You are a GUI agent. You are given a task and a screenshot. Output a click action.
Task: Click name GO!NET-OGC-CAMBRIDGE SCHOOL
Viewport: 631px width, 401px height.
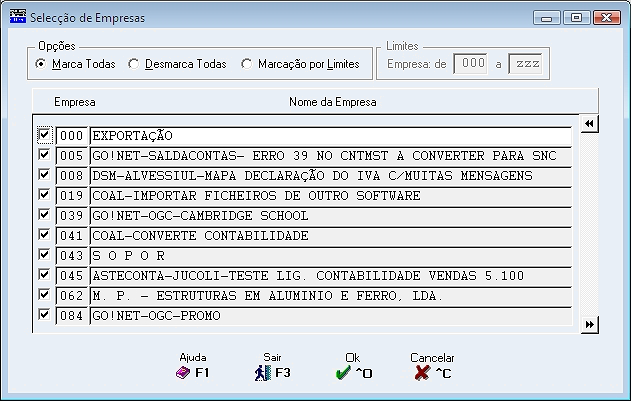point(330,216)
